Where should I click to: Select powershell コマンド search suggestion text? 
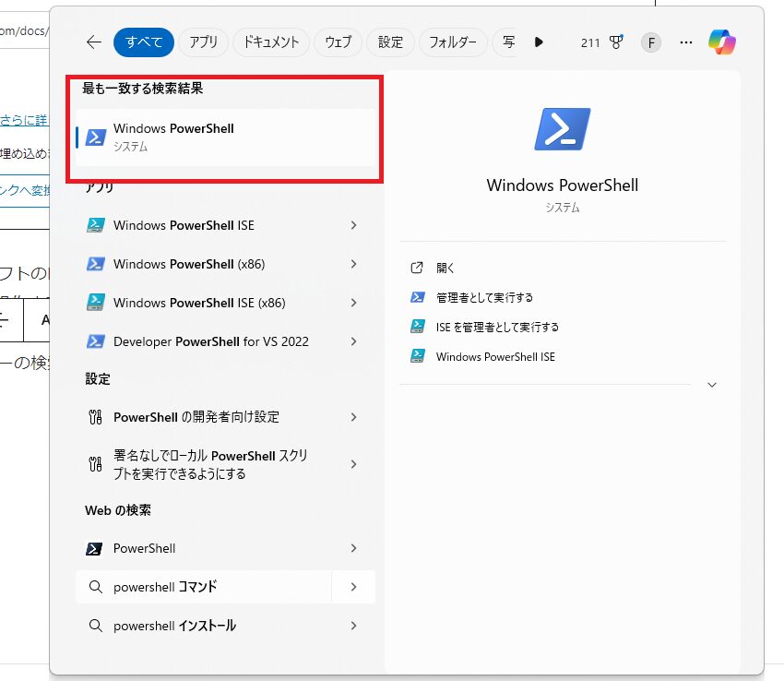click(165, 587)
